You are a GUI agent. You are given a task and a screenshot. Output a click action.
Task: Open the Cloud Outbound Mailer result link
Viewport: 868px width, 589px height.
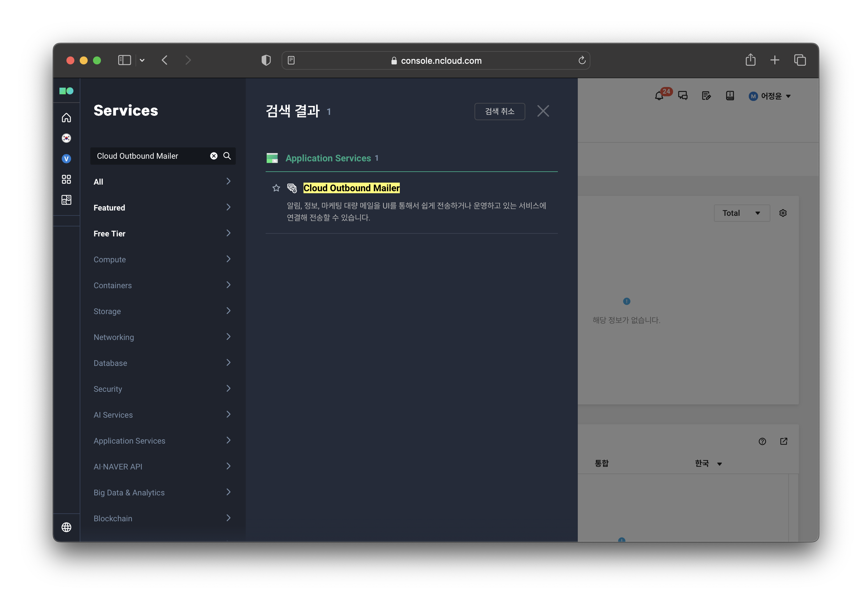[x=351, y=188]
